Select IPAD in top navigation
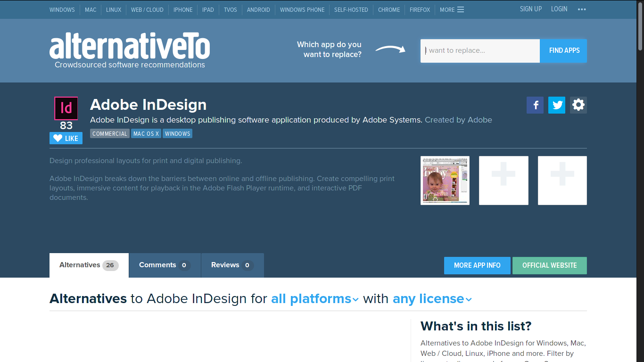The width and height of the screenshot is (644, 362). tap(208, 9)
